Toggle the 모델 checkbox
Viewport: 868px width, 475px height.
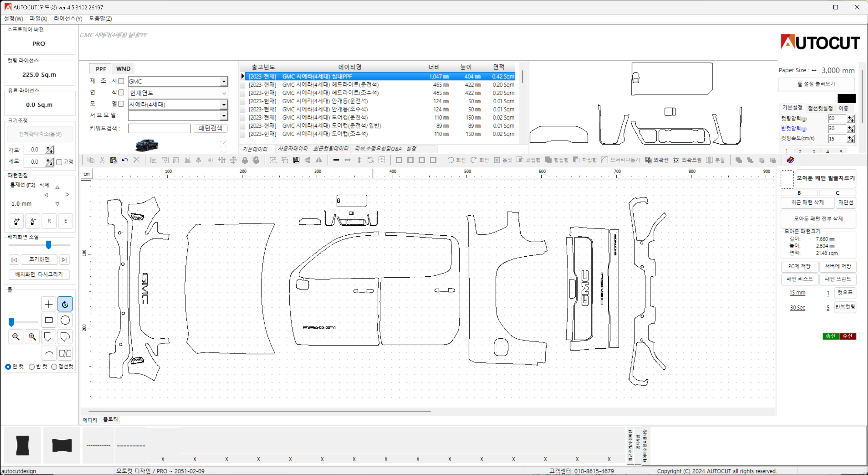click(121, 104)
